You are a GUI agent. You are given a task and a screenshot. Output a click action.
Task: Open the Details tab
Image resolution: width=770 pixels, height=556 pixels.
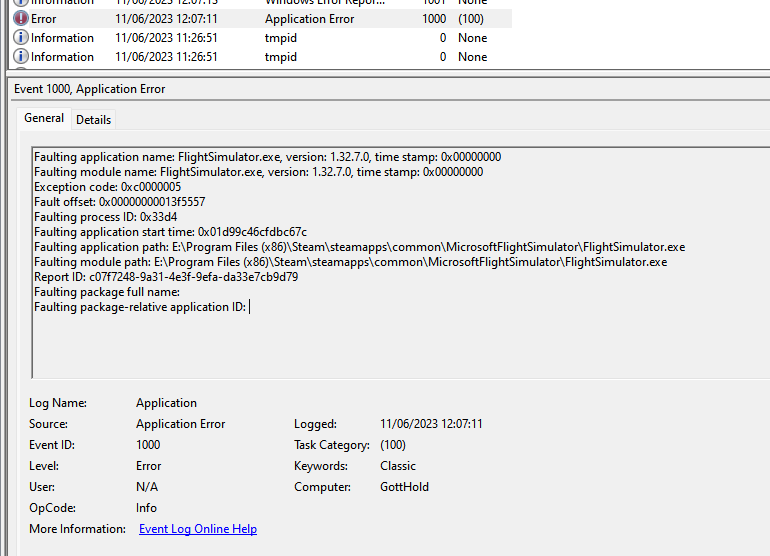point(93,119)
